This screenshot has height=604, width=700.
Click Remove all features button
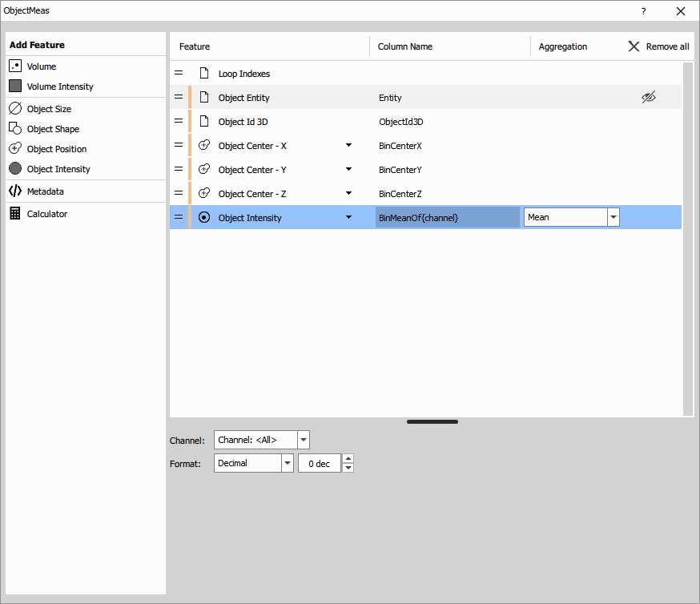point(658,46)
